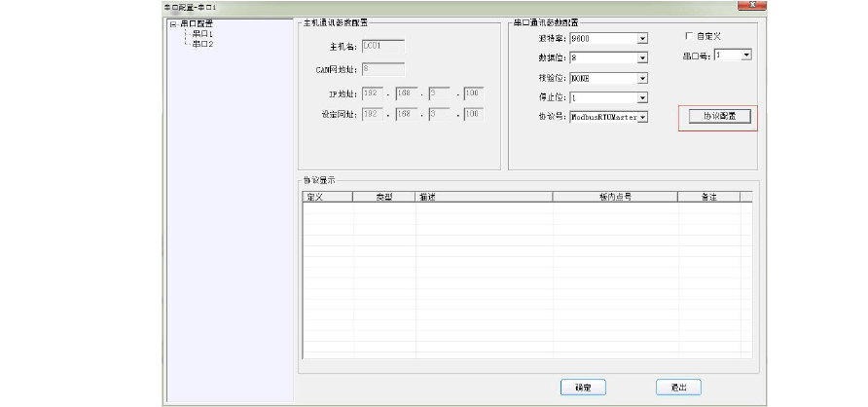The width and height of the screenshot is (868, 407).
Task: Open the 校验位 parity dropdown
Action: tap(642, 78)
